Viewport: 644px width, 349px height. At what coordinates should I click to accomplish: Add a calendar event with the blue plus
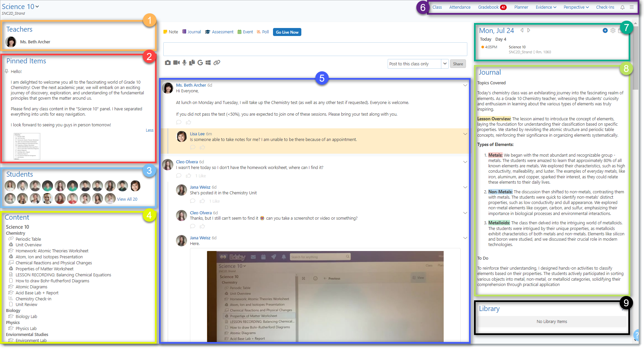(x=605, y=31)
